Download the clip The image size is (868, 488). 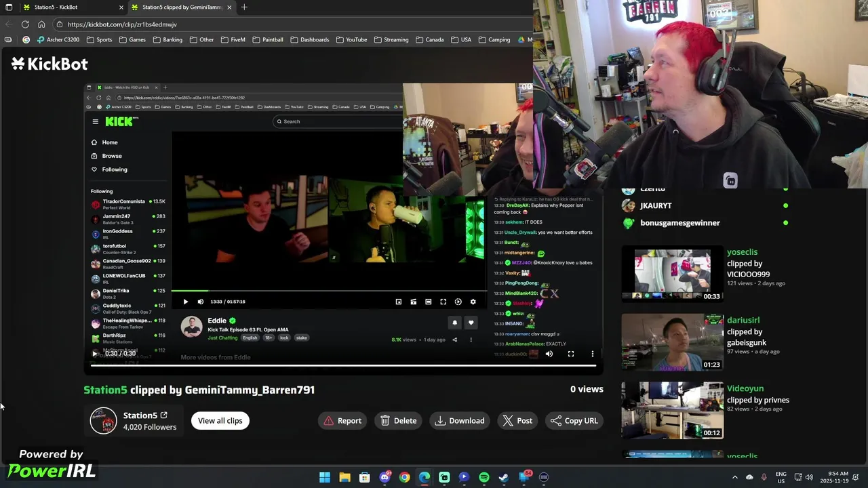pyautogui.click(x=460, y=421)
